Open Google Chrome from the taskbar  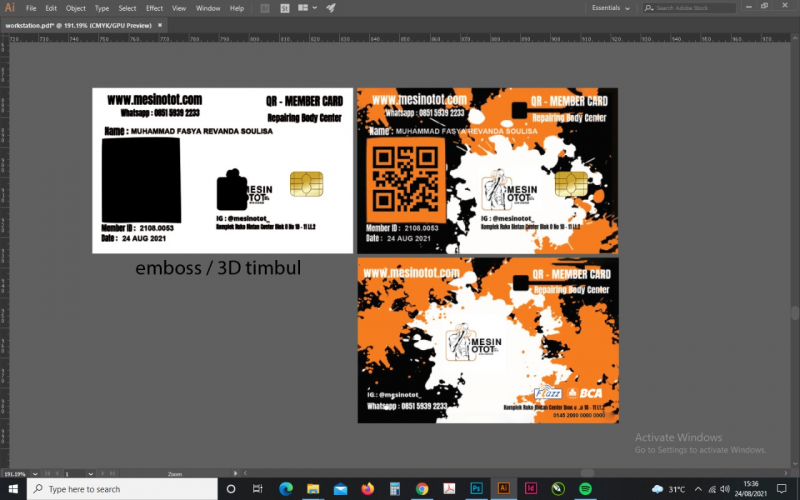[x=422, y=489]
